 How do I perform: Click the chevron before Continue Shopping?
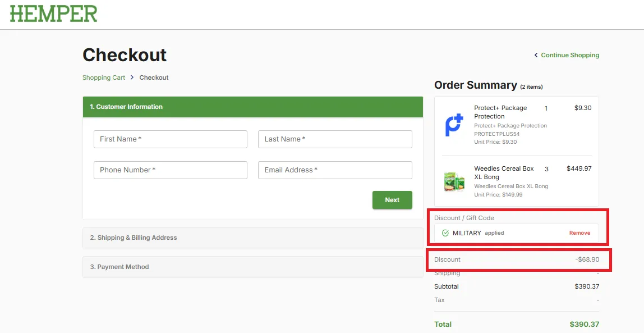[536, 55]
